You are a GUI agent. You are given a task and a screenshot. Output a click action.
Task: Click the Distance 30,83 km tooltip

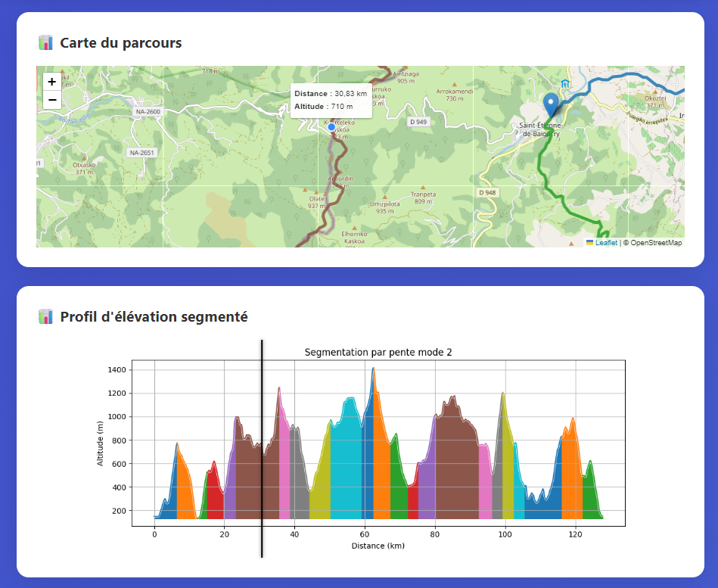point(331,93)
